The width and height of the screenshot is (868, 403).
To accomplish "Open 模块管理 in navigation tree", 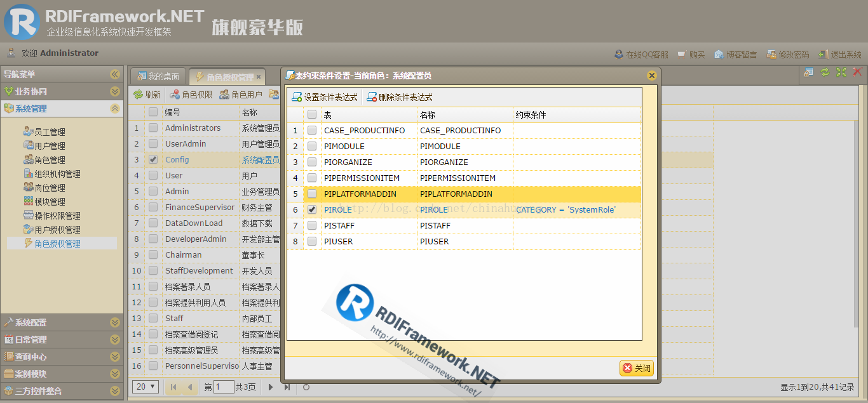I will 44,202.
